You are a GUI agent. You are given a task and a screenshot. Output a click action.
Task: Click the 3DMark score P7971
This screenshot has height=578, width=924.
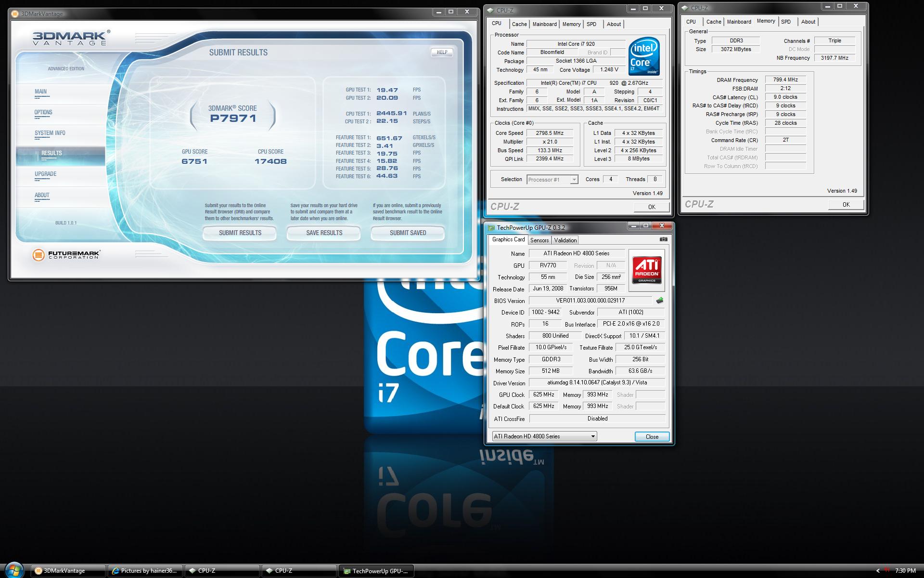(x=233, y=118)
